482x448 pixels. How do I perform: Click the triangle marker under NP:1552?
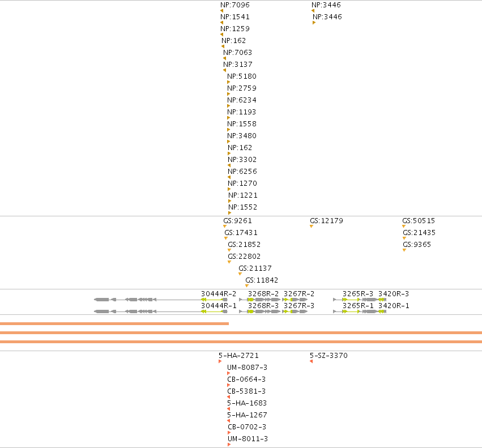click(x=229, y=213)
